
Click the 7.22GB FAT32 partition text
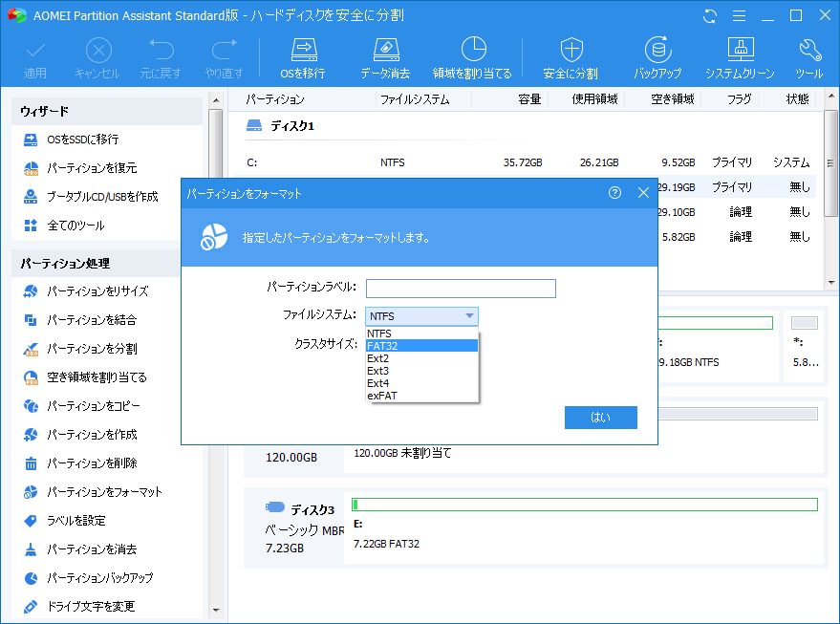coord(386,544)
